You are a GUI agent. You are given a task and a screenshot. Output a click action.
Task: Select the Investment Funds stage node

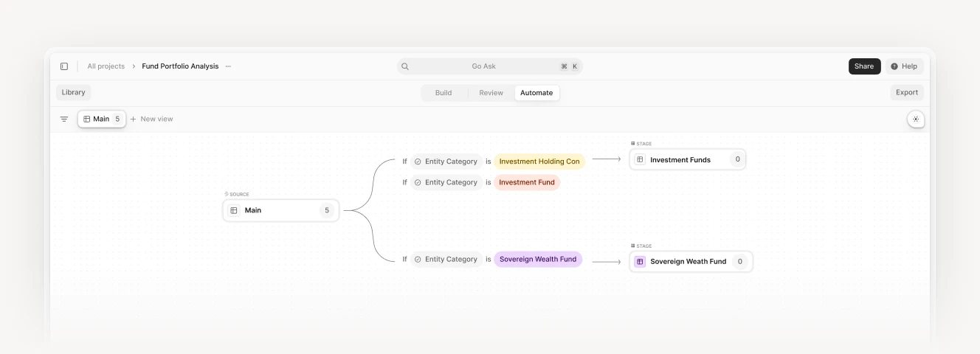(688, 159)
